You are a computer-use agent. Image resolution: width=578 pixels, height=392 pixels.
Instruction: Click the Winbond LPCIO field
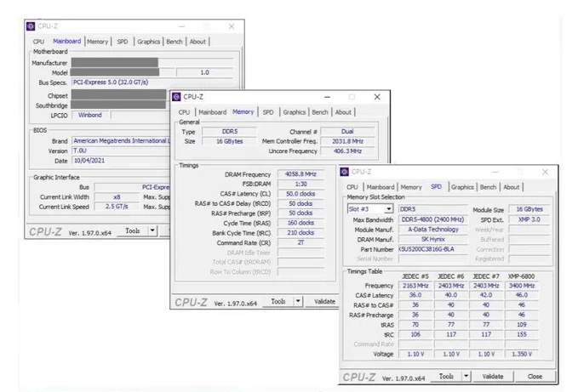[90, 115]
